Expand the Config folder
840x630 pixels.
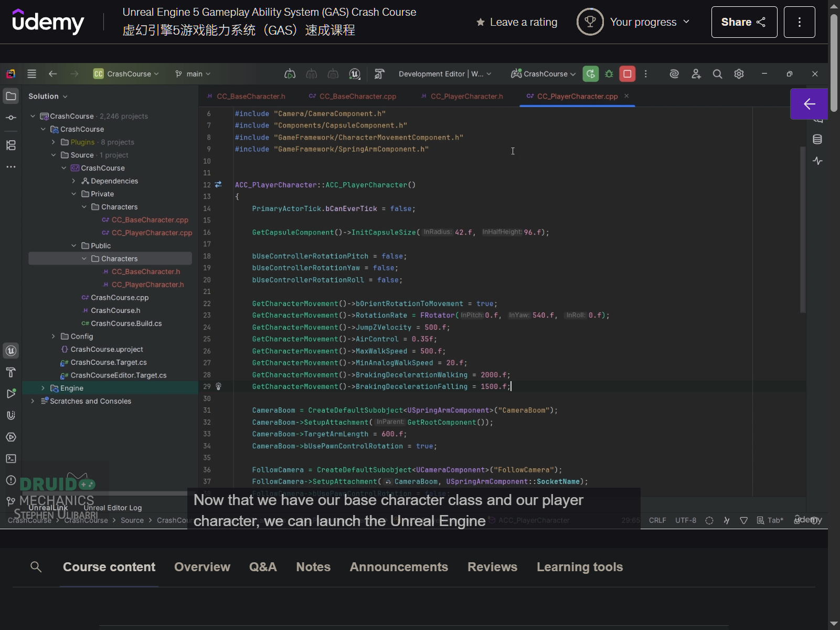point(53,337)
